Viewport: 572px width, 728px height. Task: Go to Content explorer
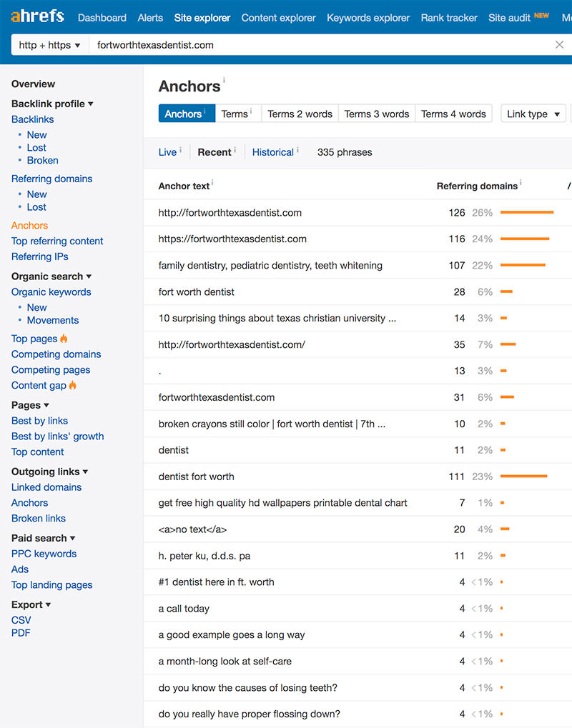click(278, 18)
